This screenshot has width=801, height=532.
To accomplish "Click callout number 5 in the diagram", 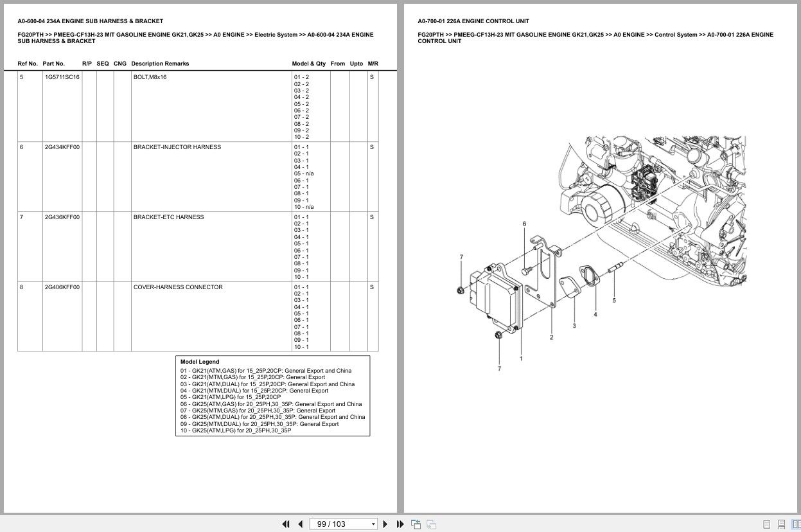I will 614,300.
